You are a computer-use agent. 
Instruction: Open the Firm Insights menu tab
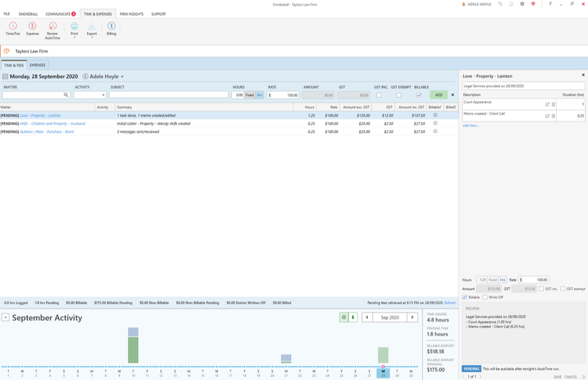pos(132,14)
